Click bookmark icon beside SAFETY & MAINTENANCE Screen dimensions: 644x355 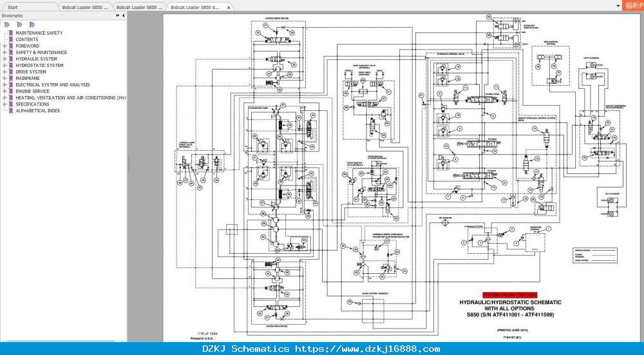click(11, 53)
